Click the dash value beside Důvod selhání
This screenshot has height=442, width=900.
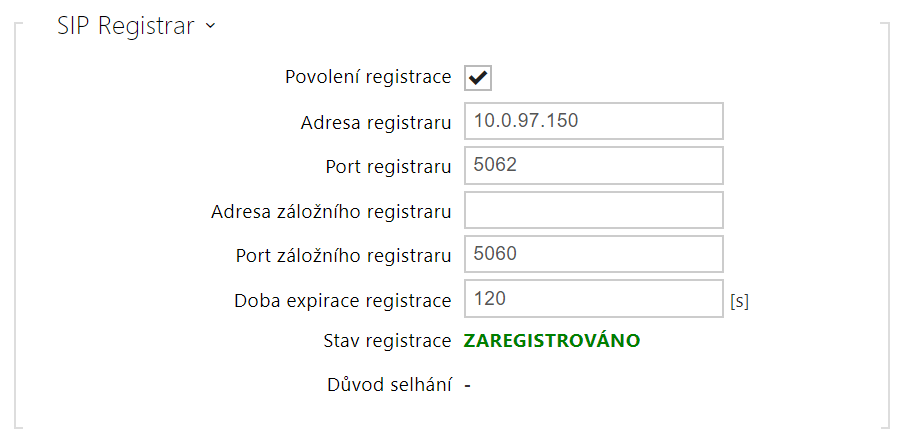click(x=467, y=386)
